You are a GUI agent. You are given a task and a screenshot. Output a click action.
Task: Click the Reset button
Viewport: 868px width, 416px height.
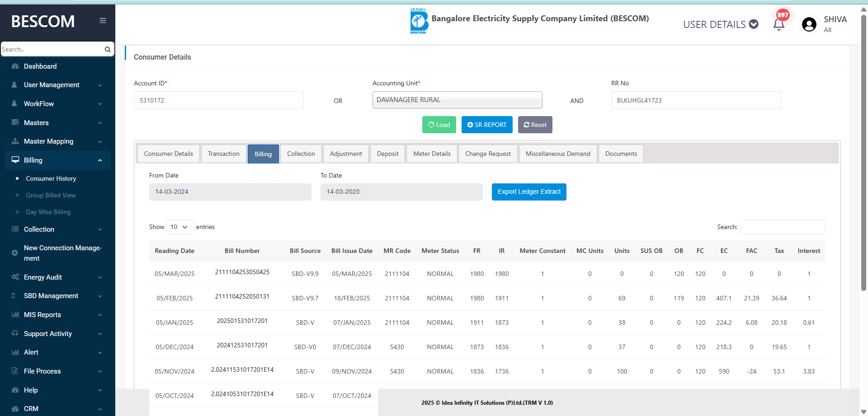coord(535,125)
